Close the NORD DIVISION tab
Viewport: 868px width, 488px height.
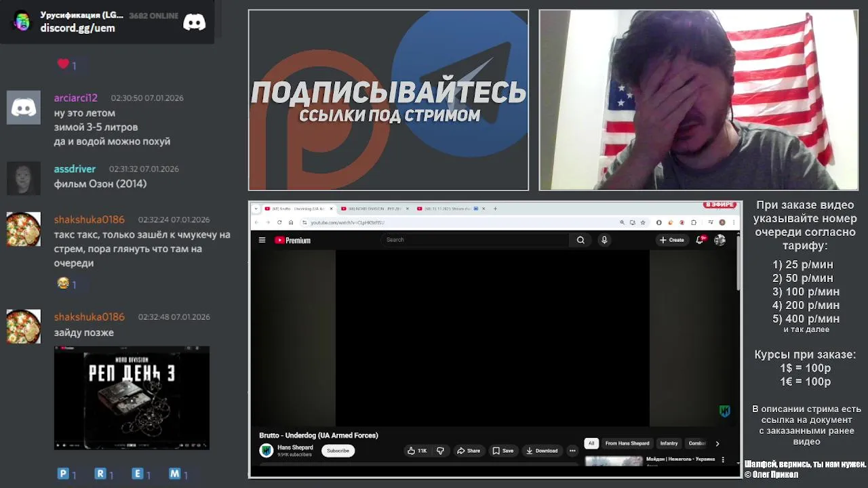coord(407,209)
